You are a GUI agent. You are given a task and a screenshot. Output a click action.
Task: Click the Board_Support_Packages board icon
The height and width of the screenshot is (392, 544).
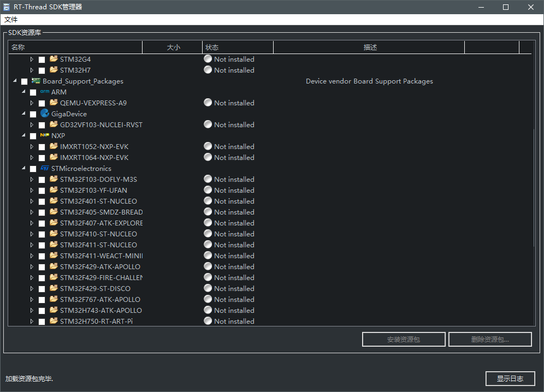point(36,81)
